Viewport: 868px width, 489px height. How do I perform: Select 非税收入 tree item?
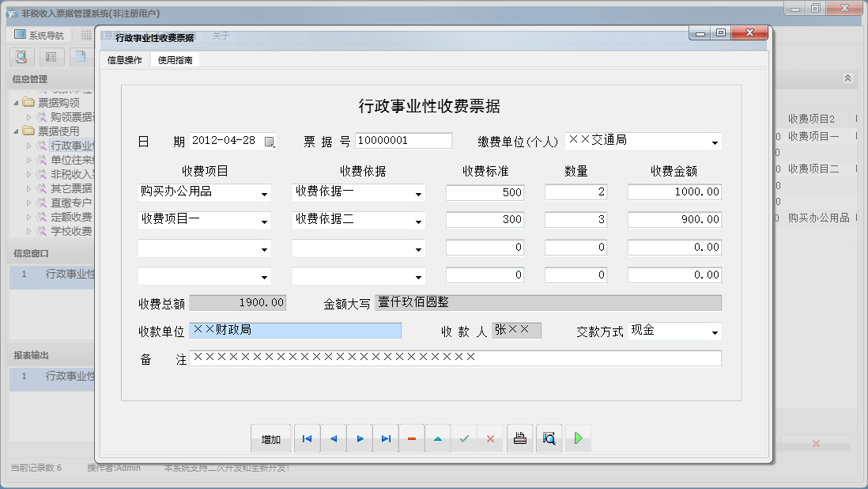tap(72, 174)
